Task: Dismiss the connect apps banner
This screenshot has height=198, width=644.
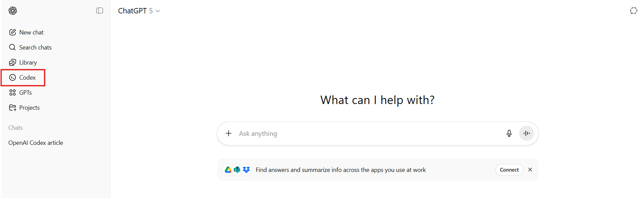Action: pyautogui.click(x=530, y=170)
